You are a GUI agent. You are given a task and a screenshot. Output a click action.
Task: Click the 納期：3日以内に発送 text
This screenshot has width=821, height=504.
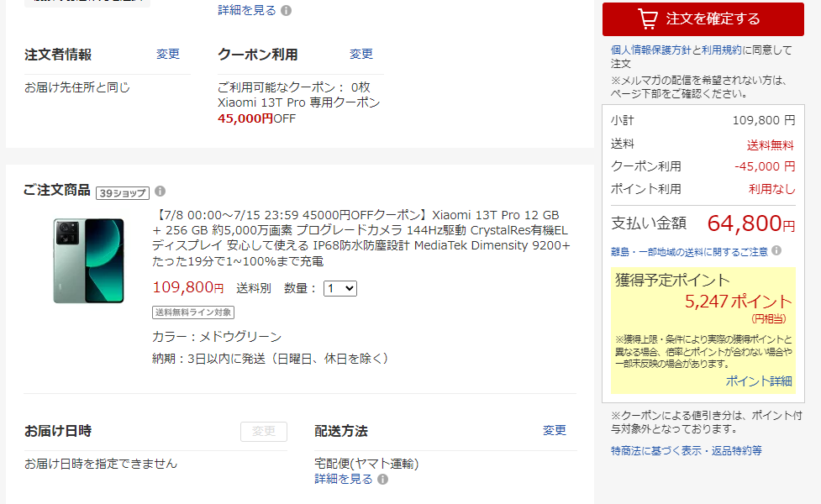click(x=271, y=359)
